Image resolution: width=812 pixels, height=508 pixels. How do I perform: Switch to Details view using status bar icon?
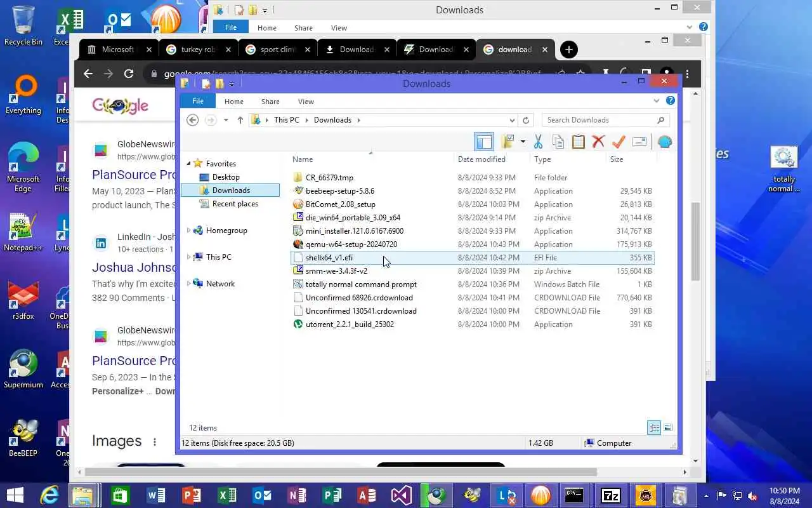click(x=654, y=428)
